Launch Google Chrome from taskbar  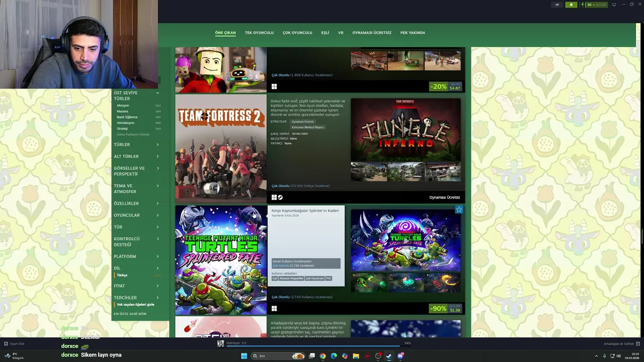tap(323, 356)
